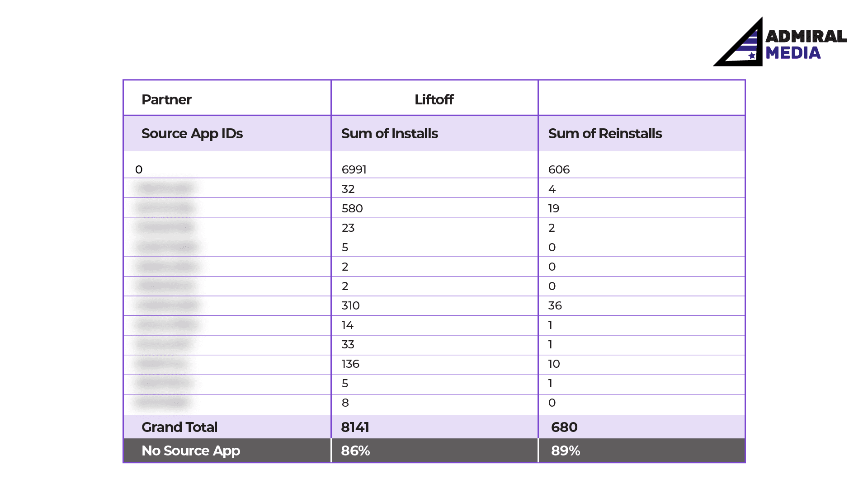The height and width of the screenshot is (488, 868).
Task: Select the installs value 580
Action: (x=352, y=208)
